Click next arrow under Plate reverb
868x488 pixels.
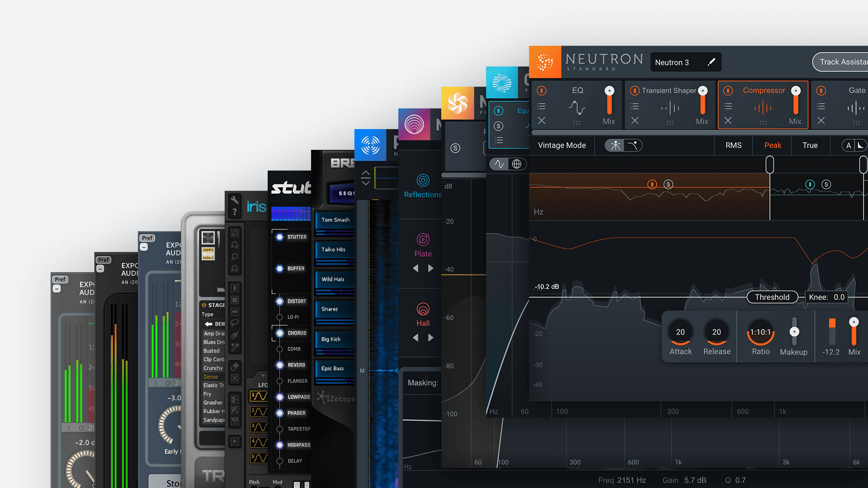click(431, 268)
